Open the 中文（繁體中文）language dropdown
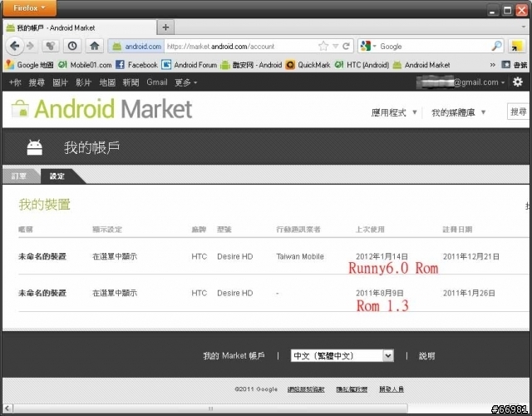The image size is (532, 416). 342,355
